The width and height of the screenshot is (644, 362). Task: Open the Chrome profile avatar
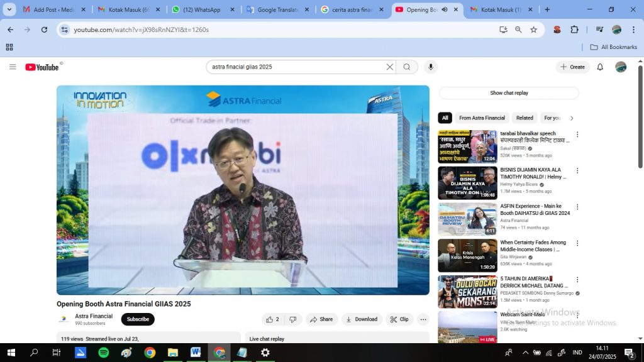(616, 30)
